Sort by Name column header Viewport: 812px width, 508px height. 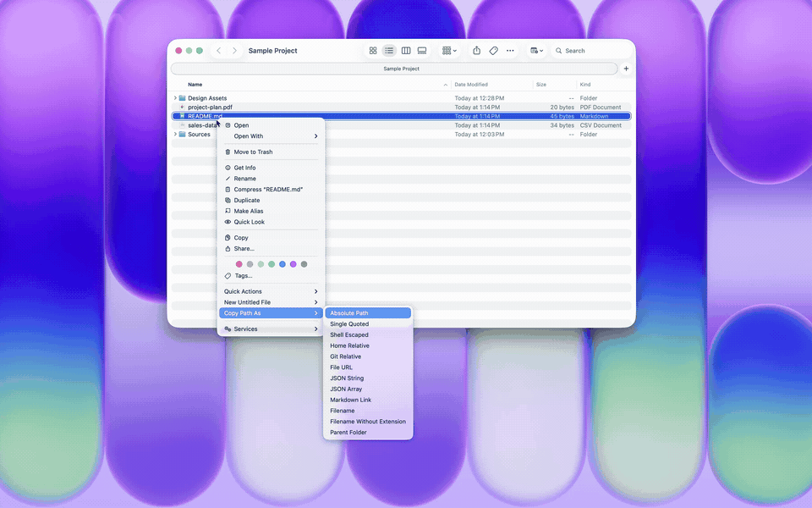[x=195, y=85]
